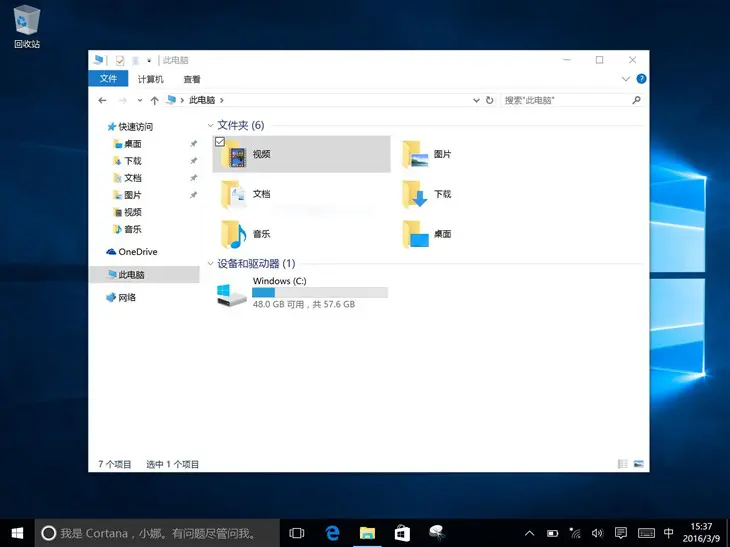This screenshot has height=547, width=730.
Task: Select 视频 in the navigation pane
Action: 128,212
